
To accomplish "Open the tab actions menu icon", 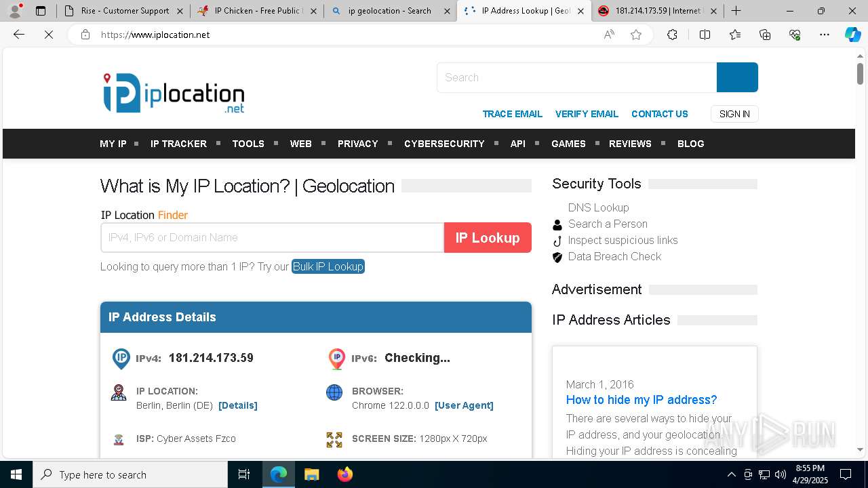I will coord(41,11).
